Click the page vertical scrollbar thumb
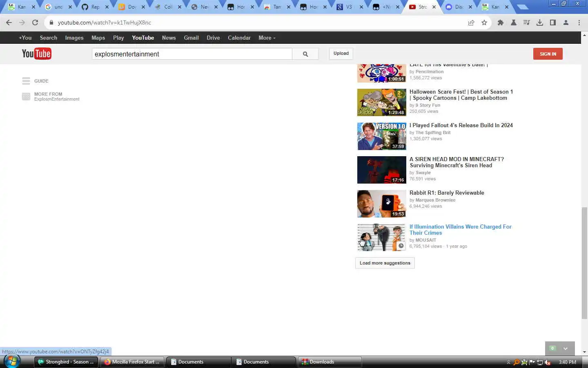This screenshot has height=368, width=588. pyautogui.click(x=584, y=263)
